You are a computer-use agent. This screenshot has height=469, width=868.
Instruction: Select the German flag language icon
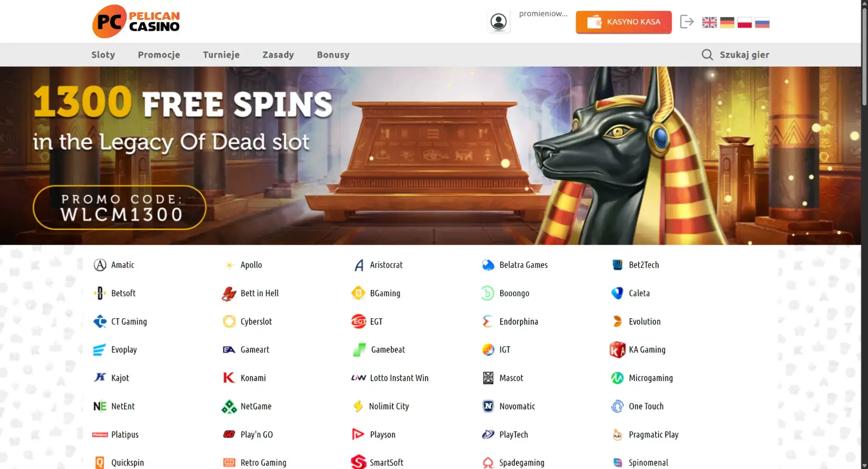tap(727, 23)
